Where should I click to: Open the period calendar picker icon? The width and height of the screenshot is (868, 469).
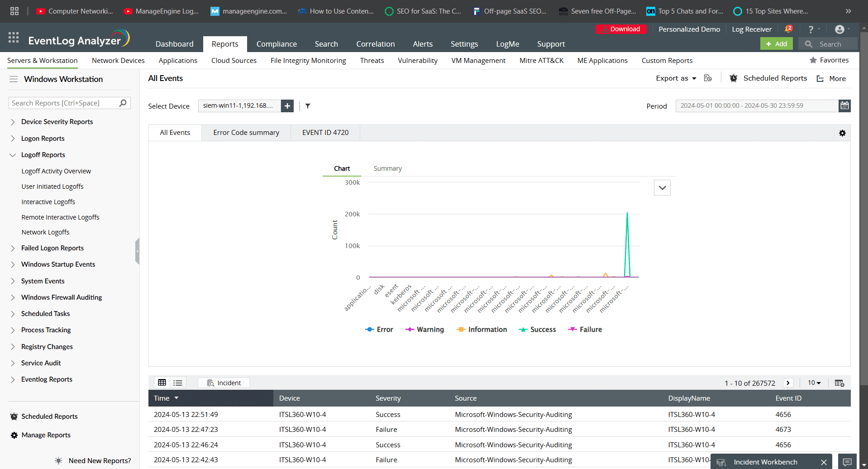point(844,106)
